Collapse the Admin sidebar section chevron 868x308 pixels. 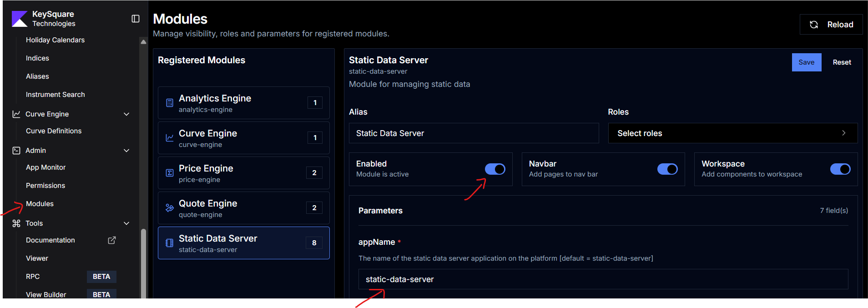tap(127, 151)
